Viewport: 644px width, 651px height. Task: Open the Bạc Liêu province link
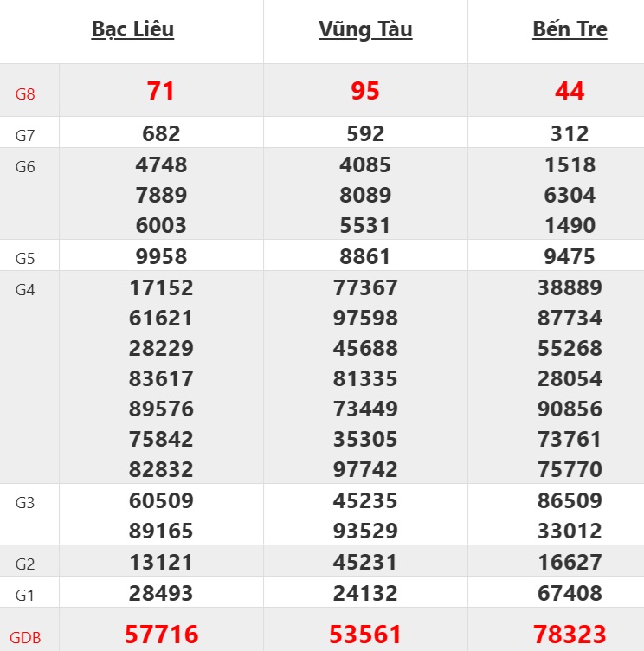(132, 29)
